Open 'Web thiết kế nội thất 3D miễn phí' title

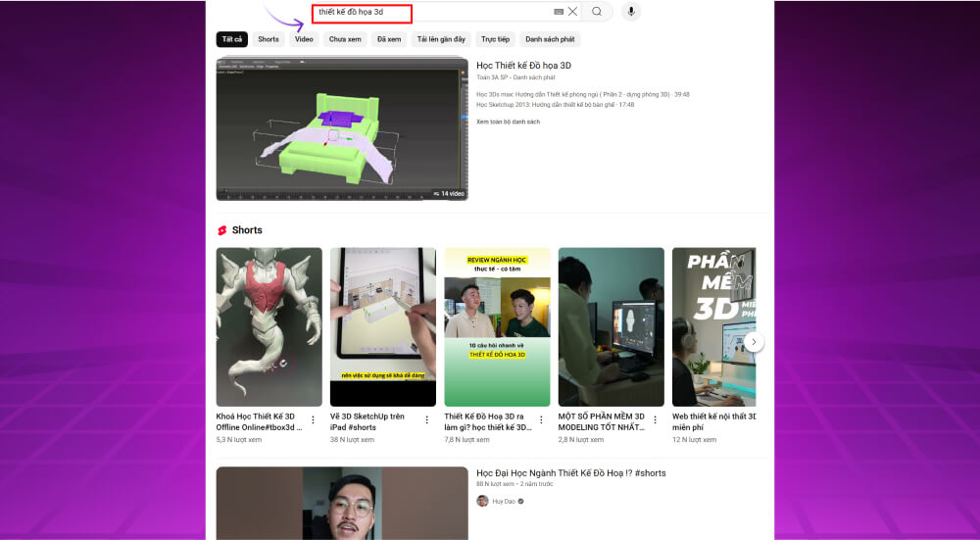click(714, 421)
